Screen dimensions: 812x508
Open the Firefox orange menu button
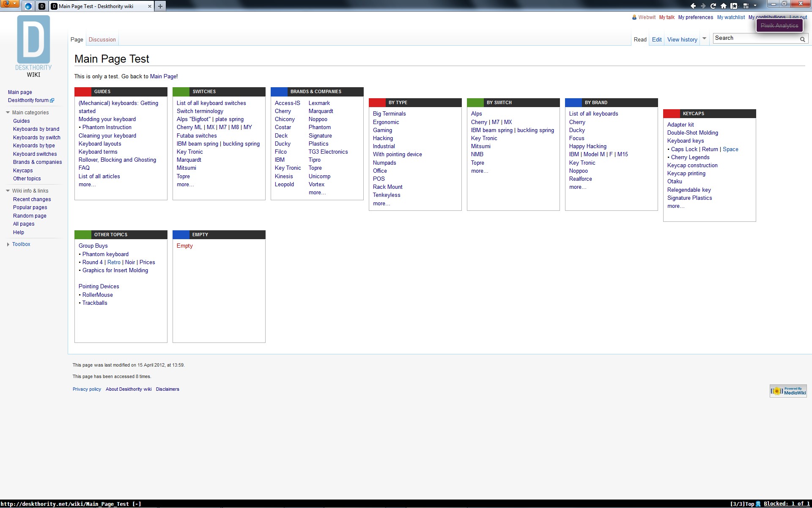tap(9, 4)
